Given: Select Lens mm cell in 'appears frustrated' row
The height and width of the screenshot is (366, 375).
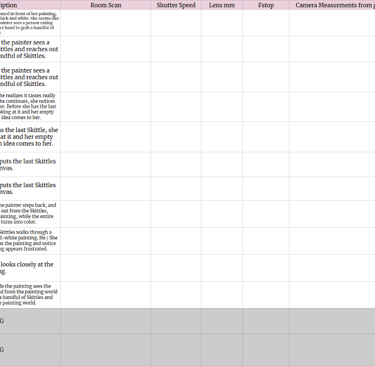Looking at the screenshot, I should tap(222, 241).
